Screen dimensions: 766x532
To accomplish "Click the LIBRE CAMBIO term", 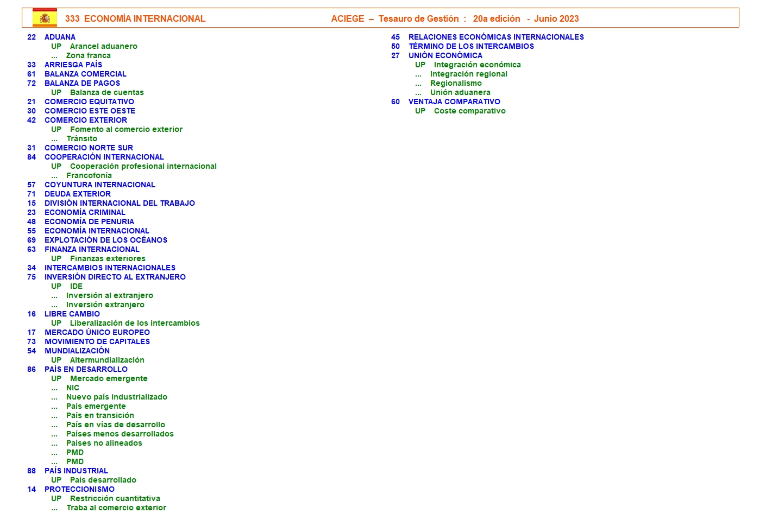I will click(72, 314).
